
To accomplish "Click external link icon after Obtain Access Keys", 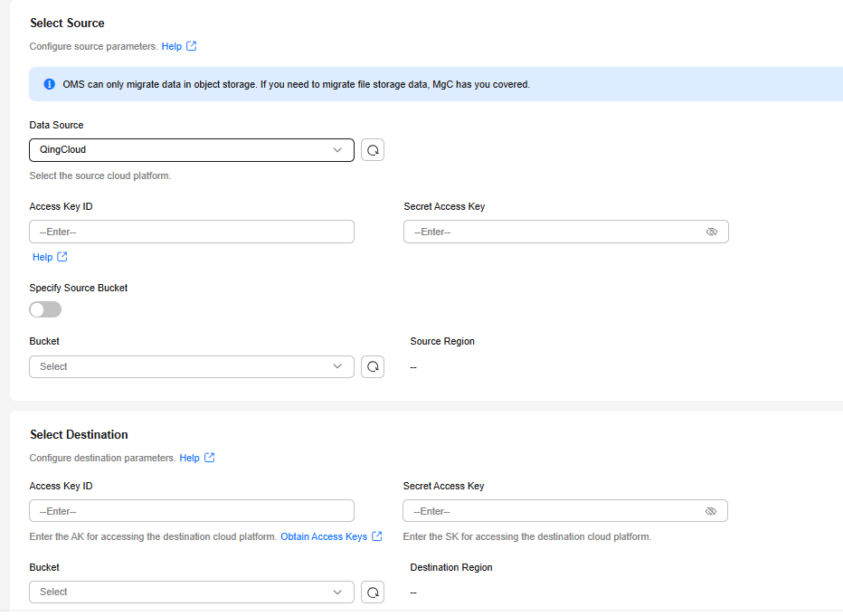I will click(x=377, y=535).
